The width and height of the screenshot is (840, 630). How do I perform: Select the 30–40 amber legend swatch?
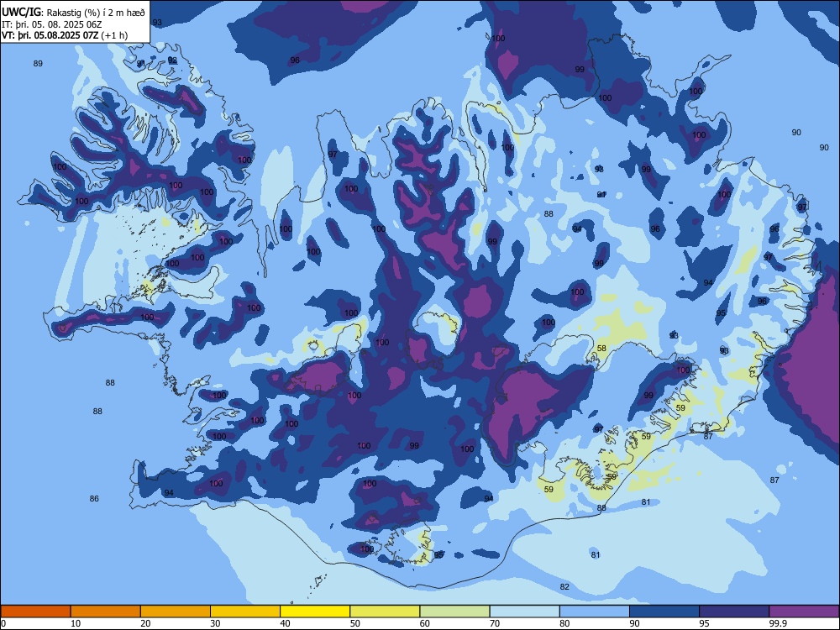(x=245, y=612)
